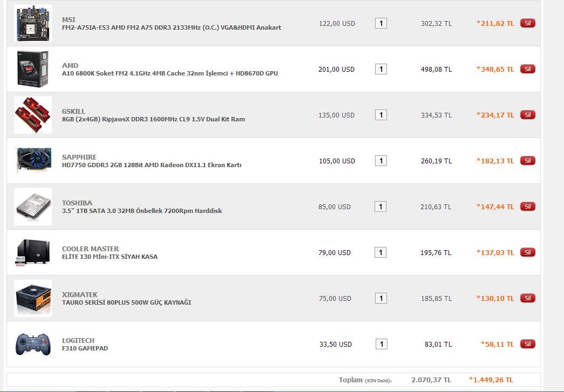
Task: Remove the GSKILL RAM using Sil
Action: [528, 115]
